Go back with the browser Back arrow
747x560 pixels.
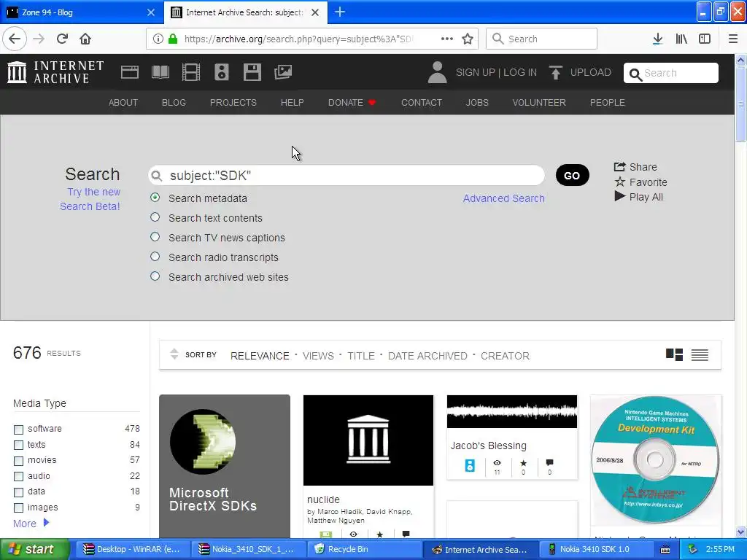click(x=15, y=39)
